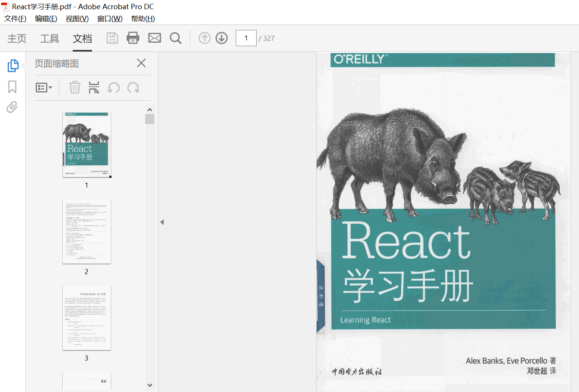Click the insert/extract pages icon
This screenshot has height=392, width=579.
point(94,87)
